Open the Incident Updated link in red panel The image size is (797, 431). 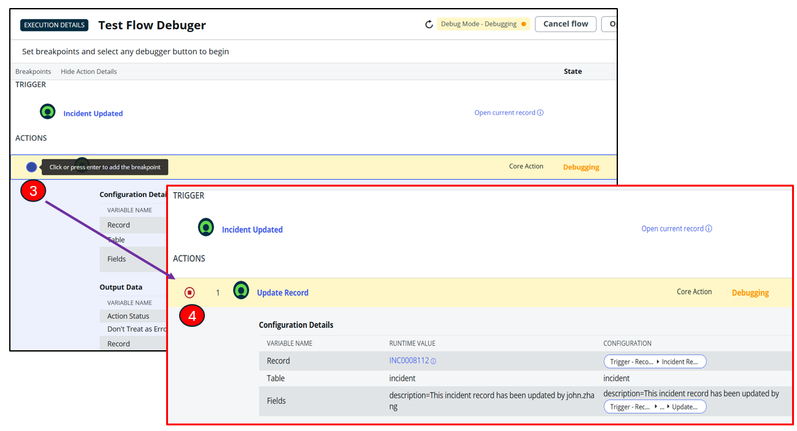point(252,229)
